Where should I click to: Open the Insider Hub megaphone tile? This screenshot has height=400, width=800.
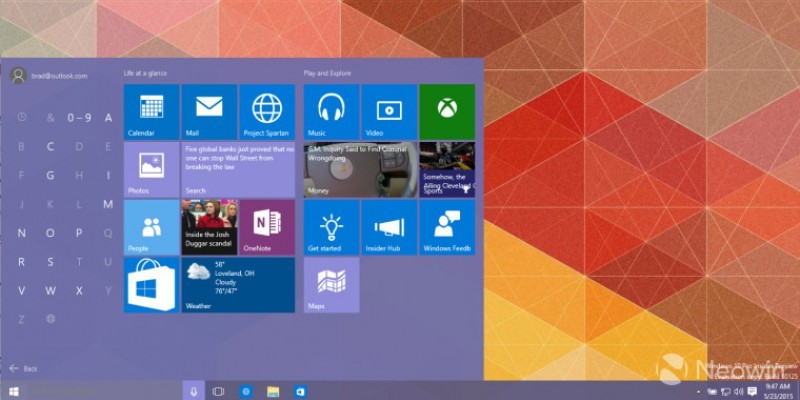point(389,228)
